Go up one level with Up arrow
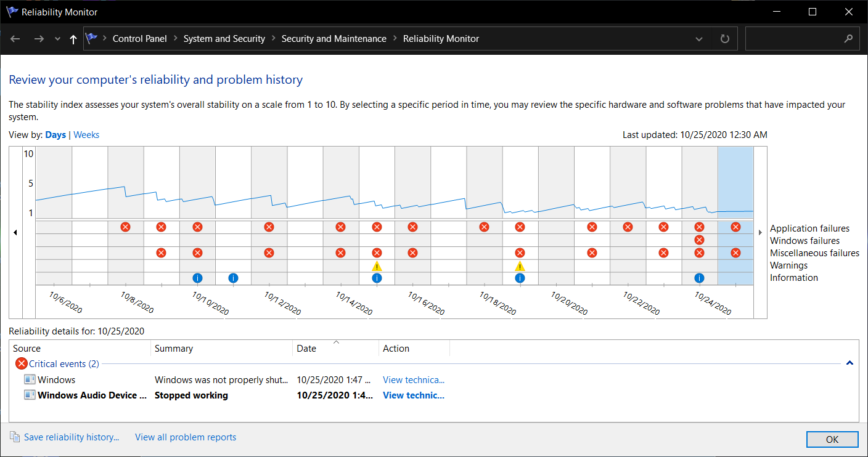 [73, 39]
